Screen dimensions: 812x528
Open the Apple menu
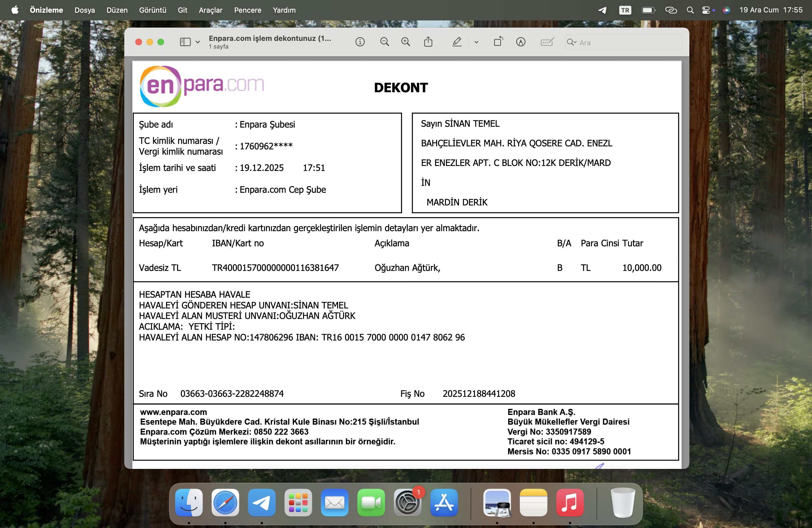pyautogui.click(x=15, y=10)
